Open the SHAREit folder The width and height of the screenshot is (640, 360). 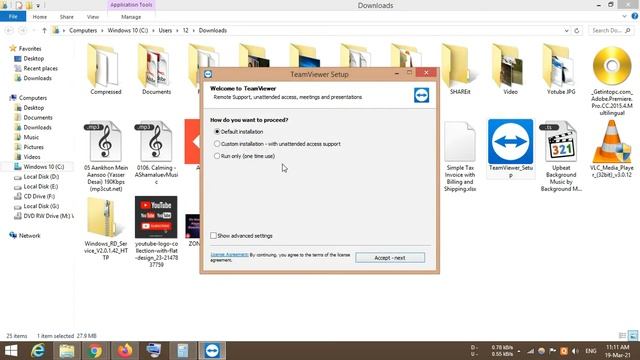[x=460, y=66]
